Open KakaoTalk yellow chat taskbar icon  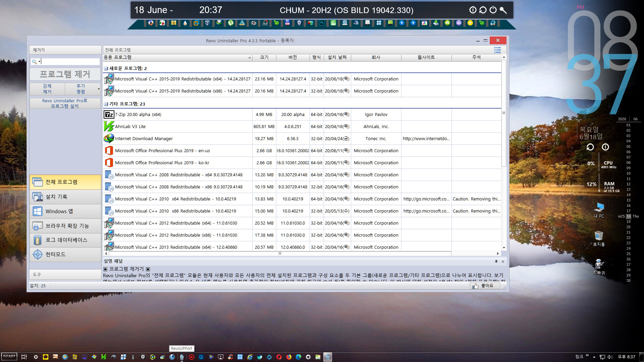tap(46, 357)
